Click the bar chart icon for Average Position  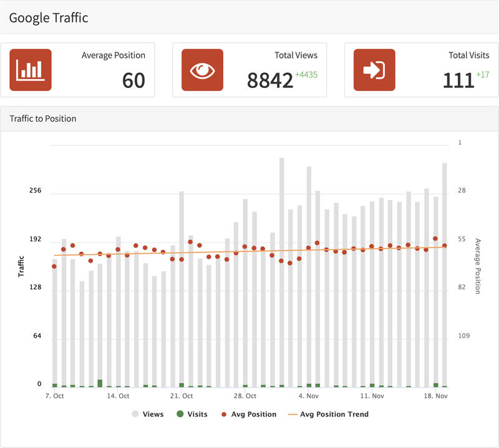pos(31,70)
